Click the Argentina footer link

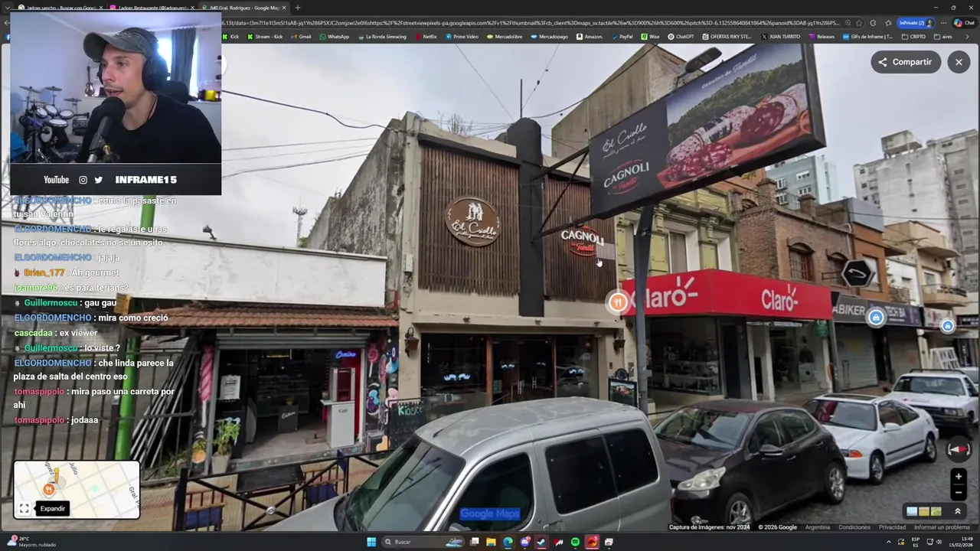(817, 527)
